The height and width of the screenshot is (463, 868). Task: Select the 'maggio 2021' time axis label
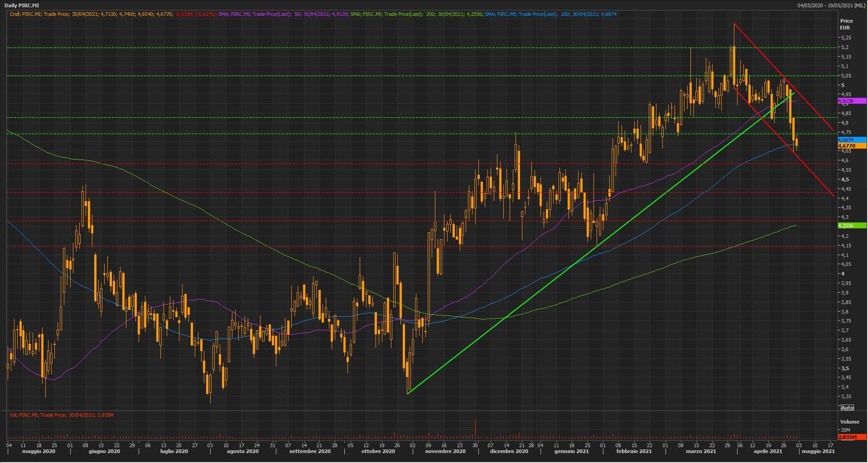818,451
